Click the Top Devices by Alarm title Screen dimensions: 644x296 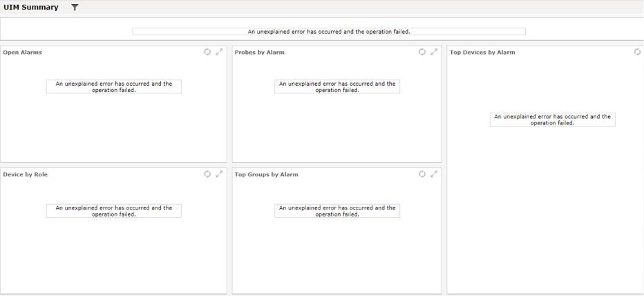coord(482,52)
